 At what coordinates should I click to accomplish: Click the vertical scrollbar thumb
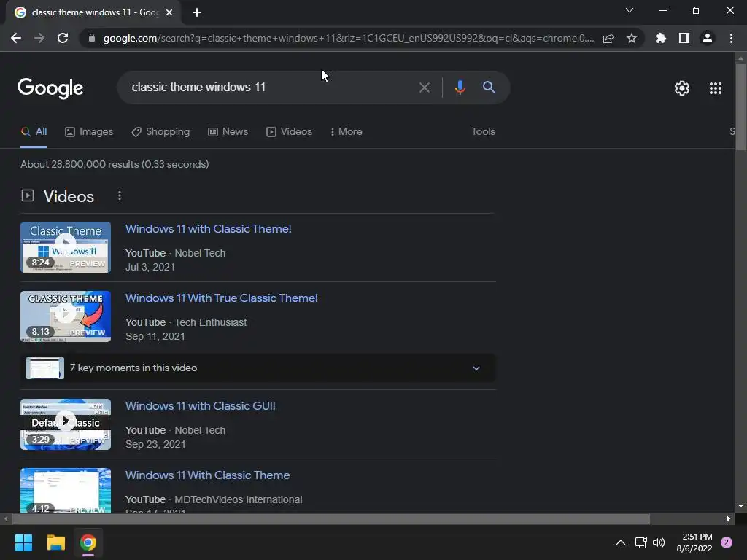coord(740,107)
